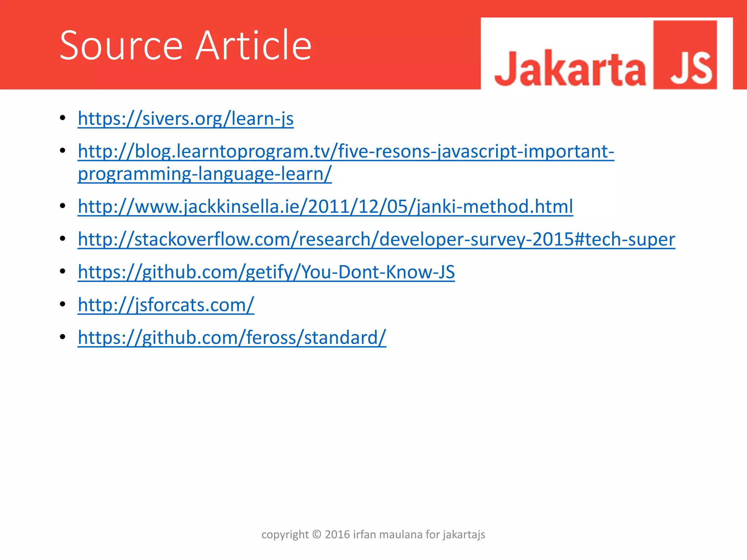This screenshot has width=747, height=560.
Task: Click the copyright 2016 irfan maulana footer
Action: [x=373, y=534]
